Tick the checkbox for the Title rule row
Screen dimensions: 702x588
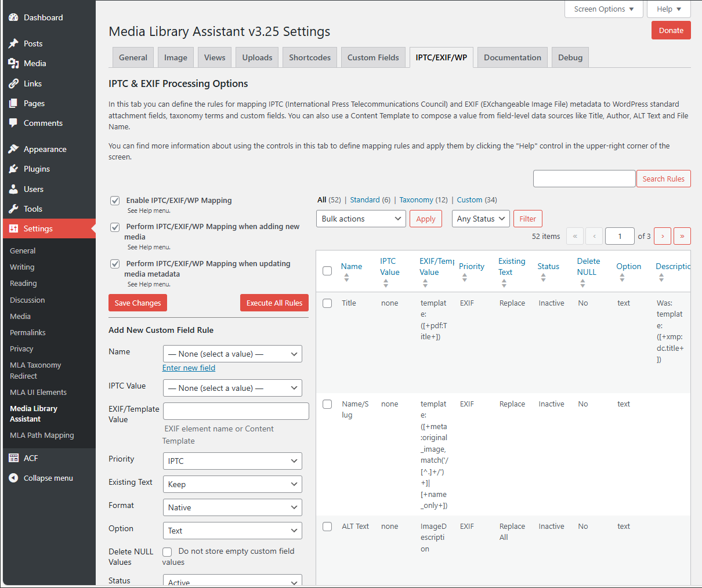(x=327, y=303)
